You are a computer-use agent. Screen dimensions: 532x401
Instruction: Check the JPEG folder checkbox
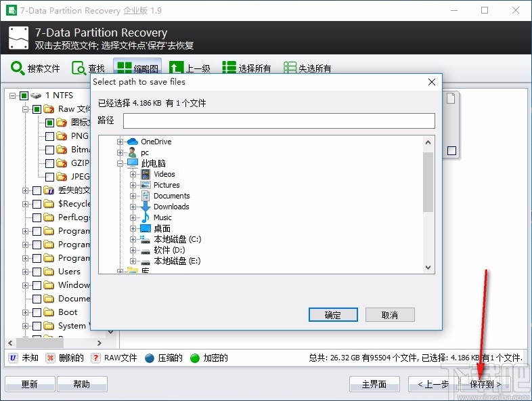click(x=49, y=177)
